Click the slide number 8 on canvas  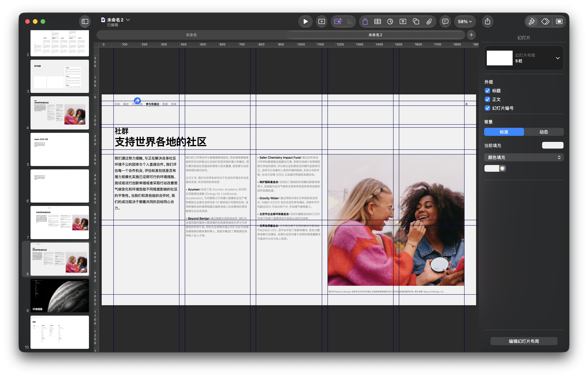466,104
